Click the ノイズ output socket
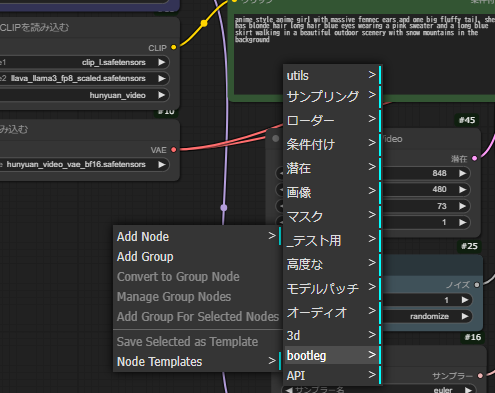This screenshot has width=495, height=393. tap(477, 285)
